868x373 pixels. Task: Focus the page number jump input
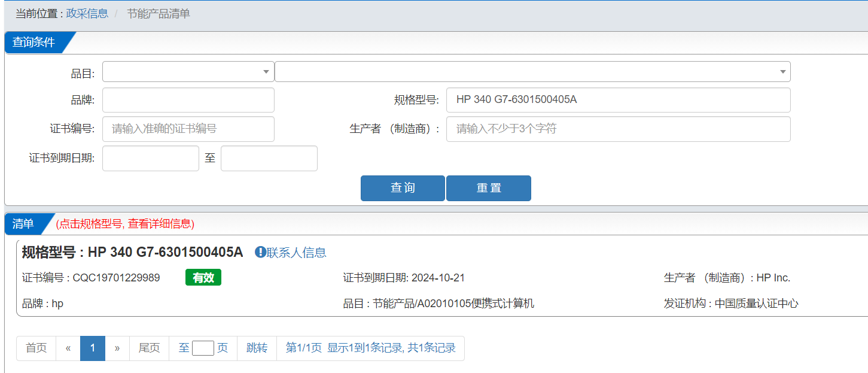[x=203, y=348]
